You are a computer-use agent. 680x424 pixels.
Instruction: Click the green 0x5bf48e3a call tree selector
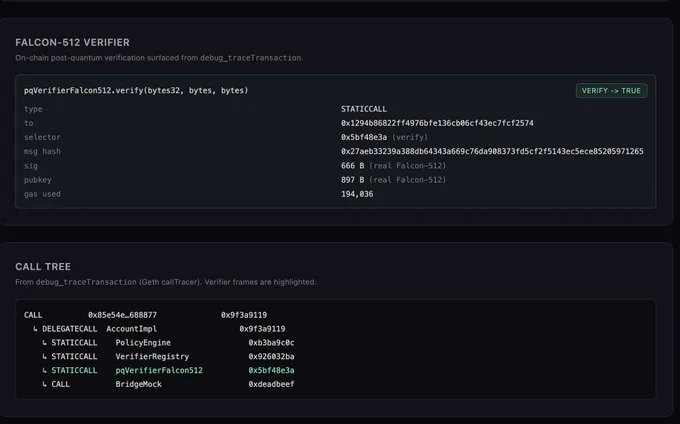[x=271, y=370]
